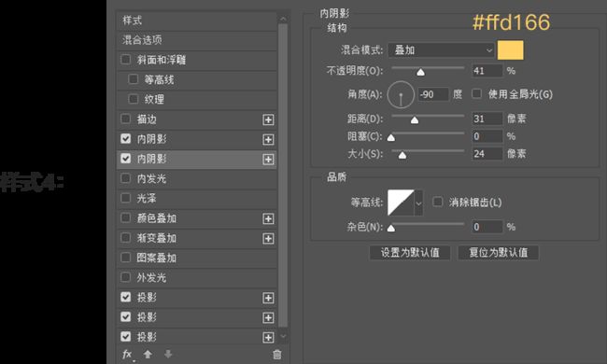Click the style list scrollbar down arrow

[x=283, y=337]
